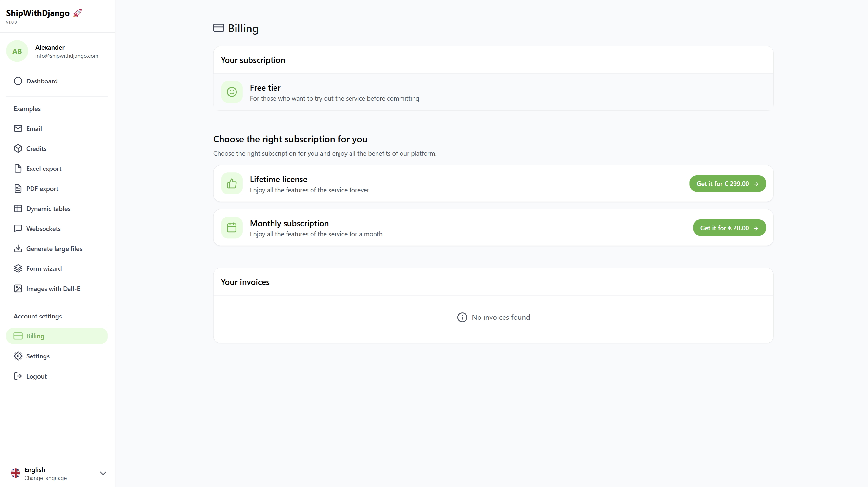
Task: Click the Generate large files download icon
Action: pos(18,249)
